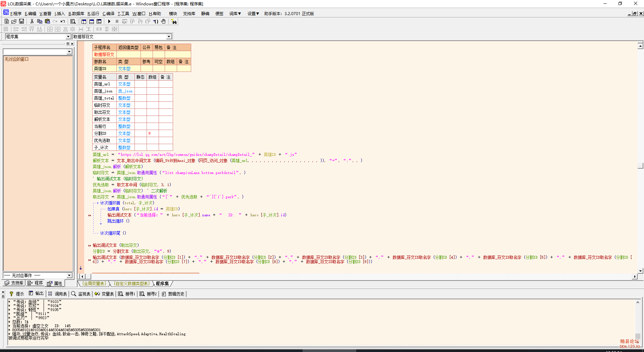
Task: Click the Save floppy disk icon
Action: [x=21, y=21]
